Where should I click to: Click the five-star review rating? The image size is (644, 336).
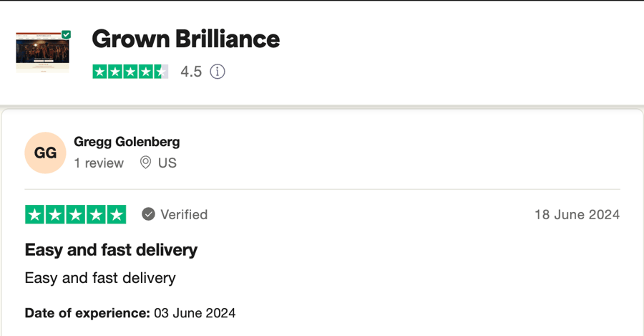[x=76, y=214]
